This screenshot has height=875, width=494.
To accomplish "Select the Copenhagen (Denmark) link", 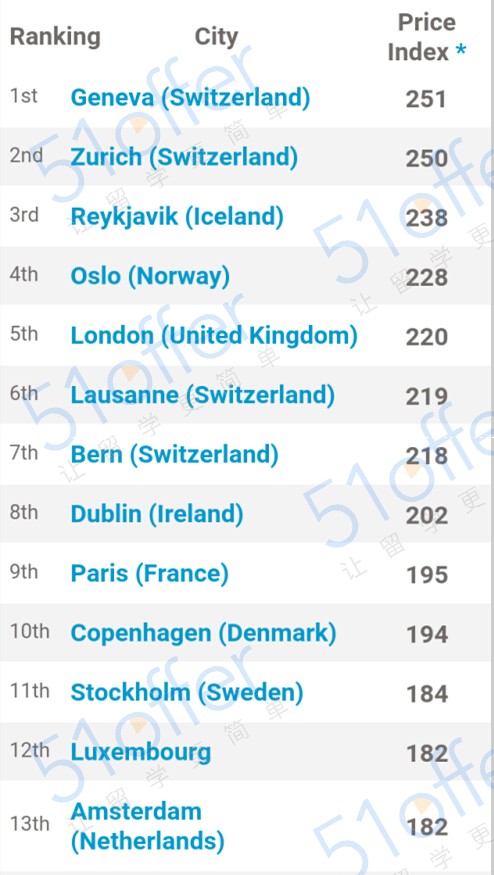I will 204,633.
